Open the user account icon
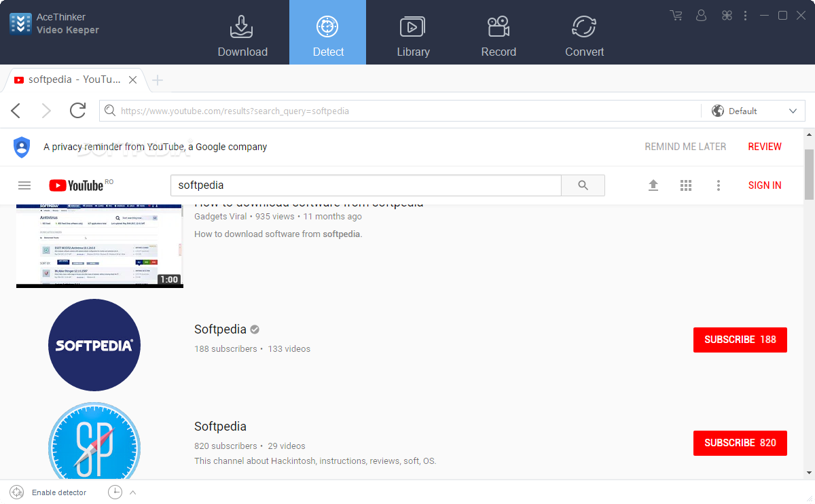 [x=702, y=15]
